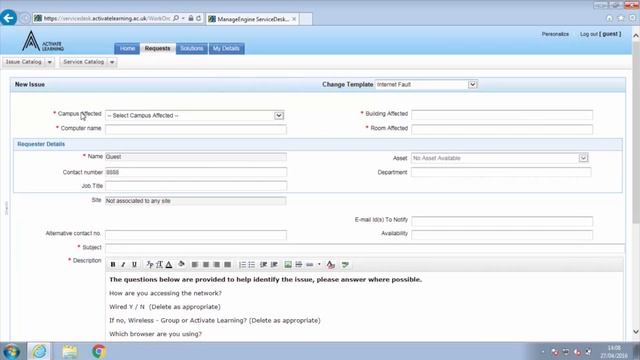Click into the Contact number field
The image size is (640, 360).
[196, 172]
